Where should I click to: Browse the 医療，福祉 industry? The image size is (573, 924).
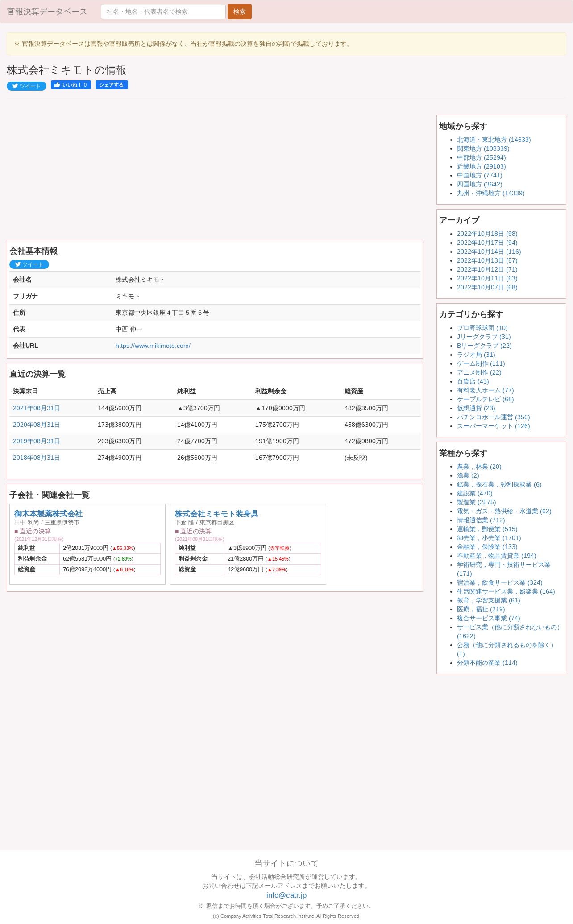coord(481,609)
